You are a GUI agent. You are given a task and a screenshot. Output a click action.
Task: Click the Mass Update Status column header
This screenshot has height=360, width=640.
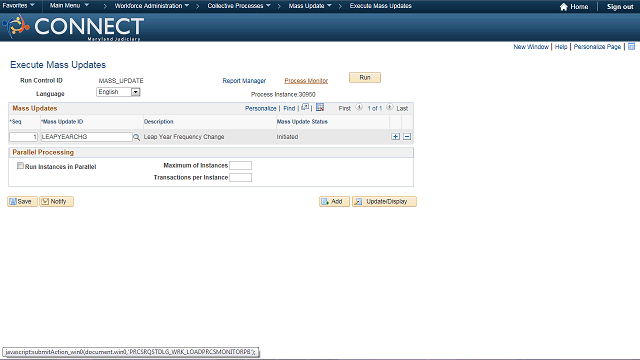(x=302, y=122)
